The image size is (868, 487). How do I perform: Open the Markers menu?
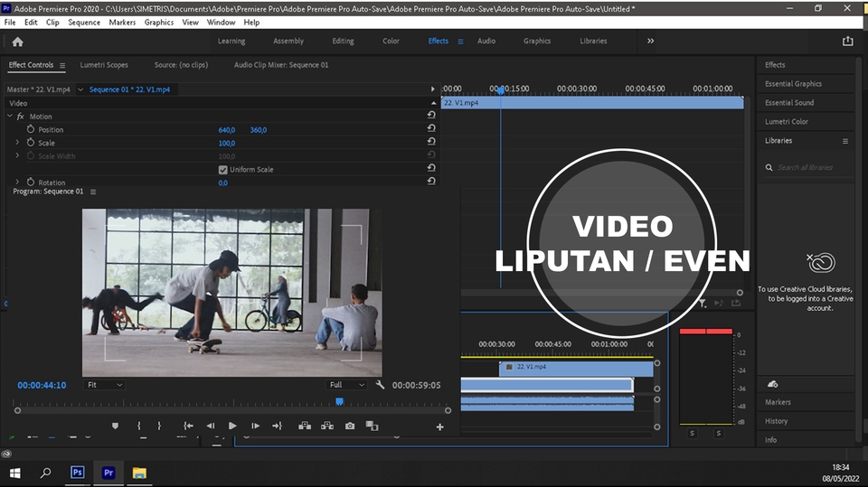[x=122, y=22]
